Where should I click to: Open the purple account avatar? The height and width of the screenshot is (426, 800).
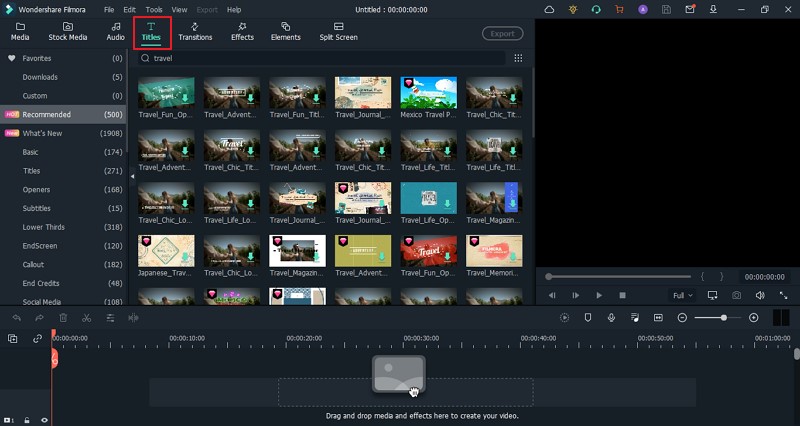coord(643,10)
